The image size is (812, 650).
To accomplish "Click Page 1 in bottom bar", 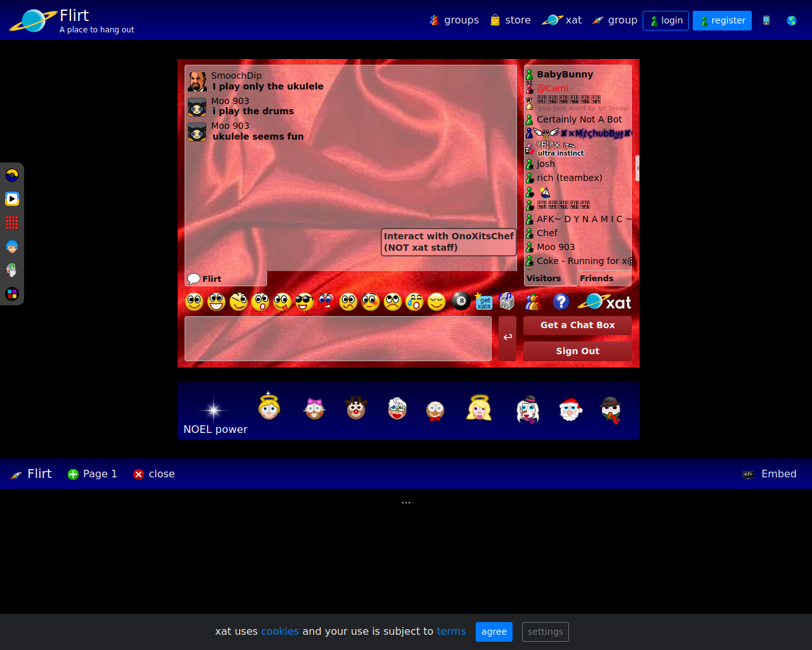I will (x=93, y=474).
